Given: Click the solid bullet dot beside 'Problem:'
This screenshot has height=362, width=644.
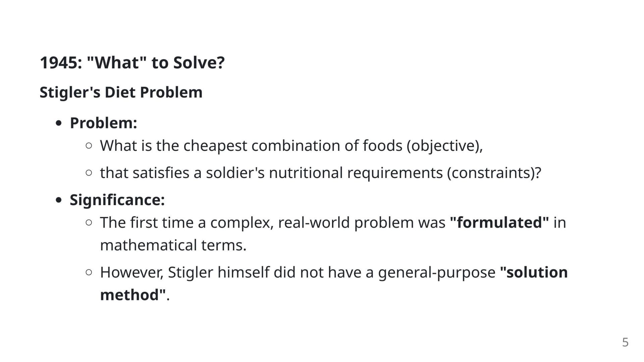Looking at the screenshot, I should pos(59,123).
